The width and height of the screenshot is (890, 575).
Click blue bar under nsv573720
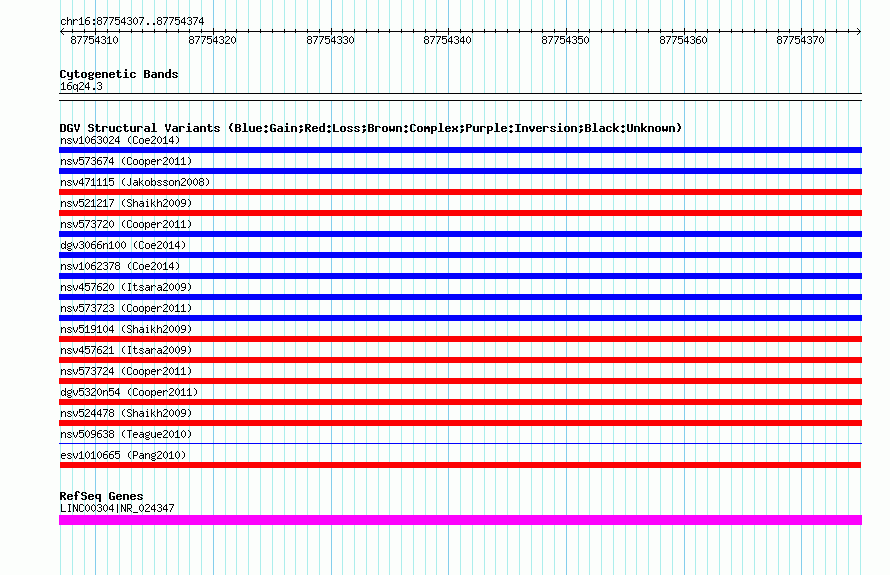click(460, 234)
